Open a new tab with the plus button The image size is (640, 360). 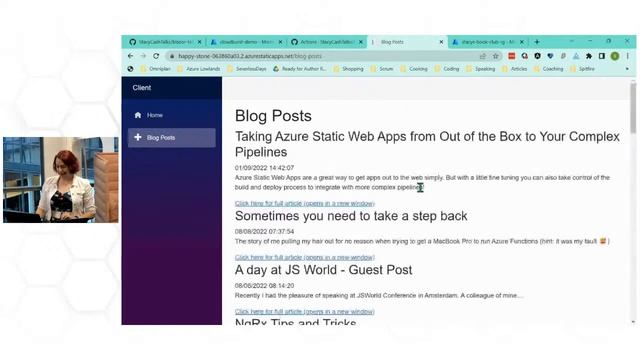(537, 42)
